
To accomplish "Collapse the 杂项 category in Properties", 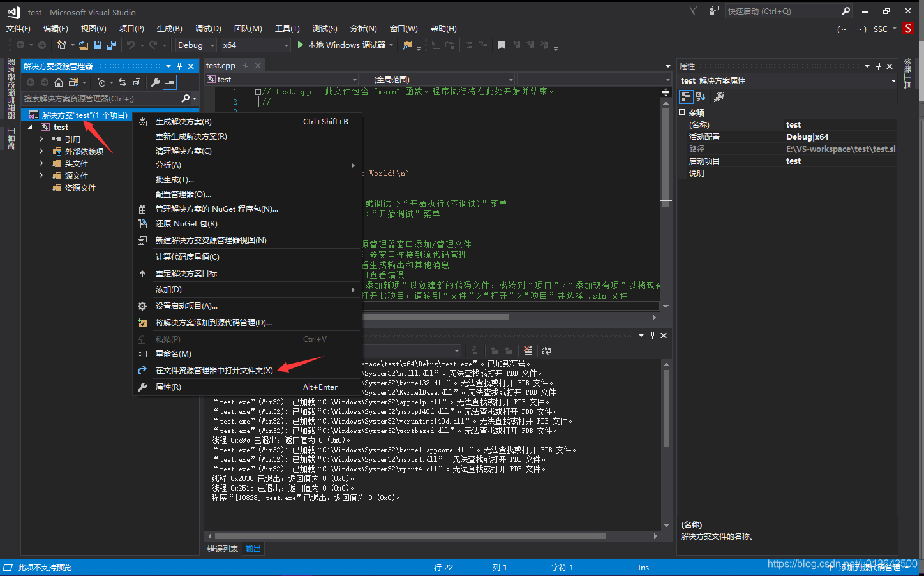I will click(x=682, y=112).
